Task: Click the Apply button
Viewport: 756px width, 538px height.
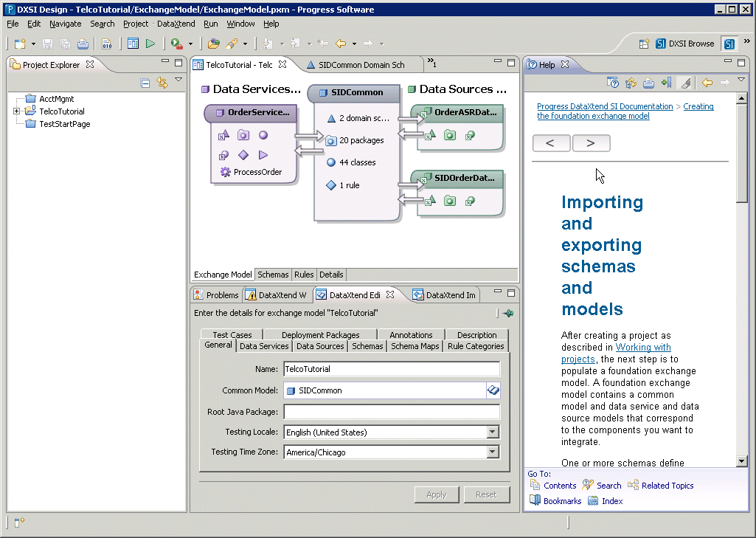Action: pos(437,494)
